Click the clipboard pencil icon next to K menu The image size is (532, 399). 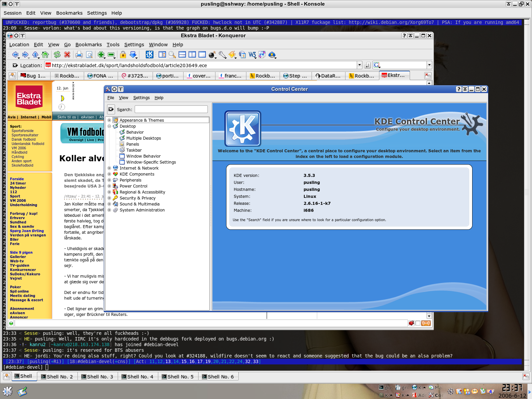[22, 391]
